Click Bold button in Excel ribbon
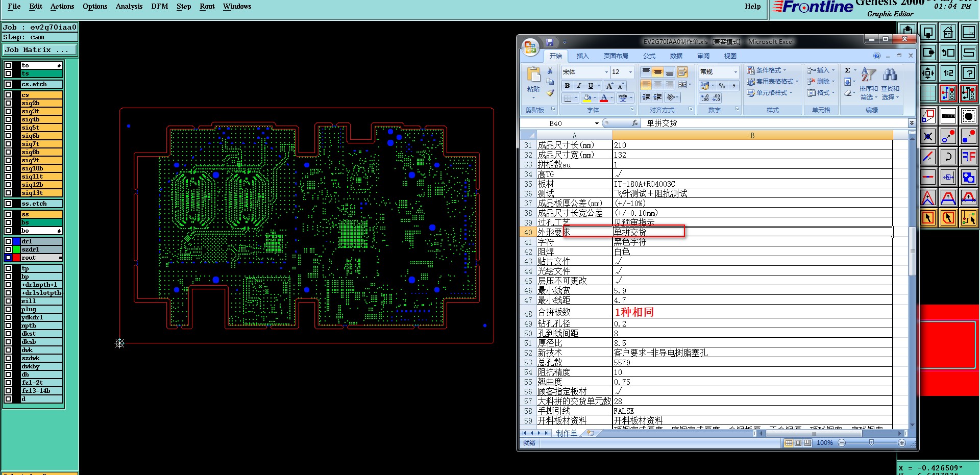 pos(567,86)
